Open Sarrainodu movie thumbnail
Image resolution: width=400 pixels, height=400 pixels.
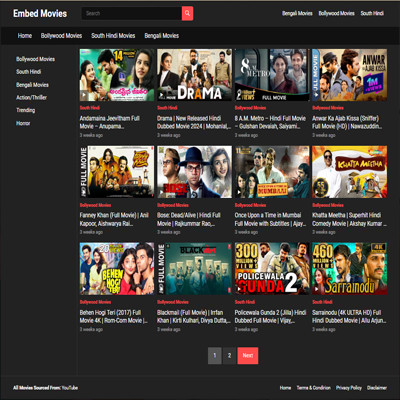[x=349, y=269]
